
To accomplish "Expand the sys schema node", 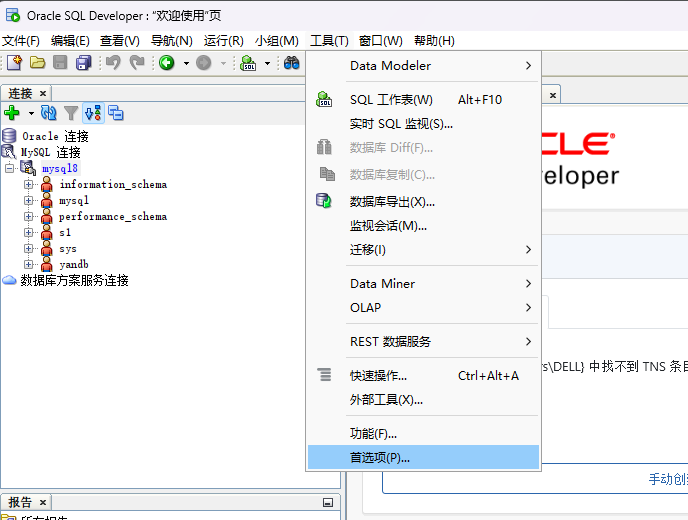I will click(x=29, y=248).
